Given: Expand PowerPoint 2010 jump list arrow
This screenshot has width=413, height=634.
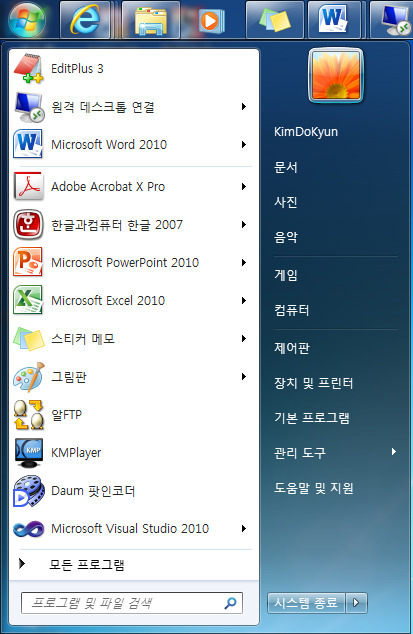Looking at the screenshot, I should point(244,262).
